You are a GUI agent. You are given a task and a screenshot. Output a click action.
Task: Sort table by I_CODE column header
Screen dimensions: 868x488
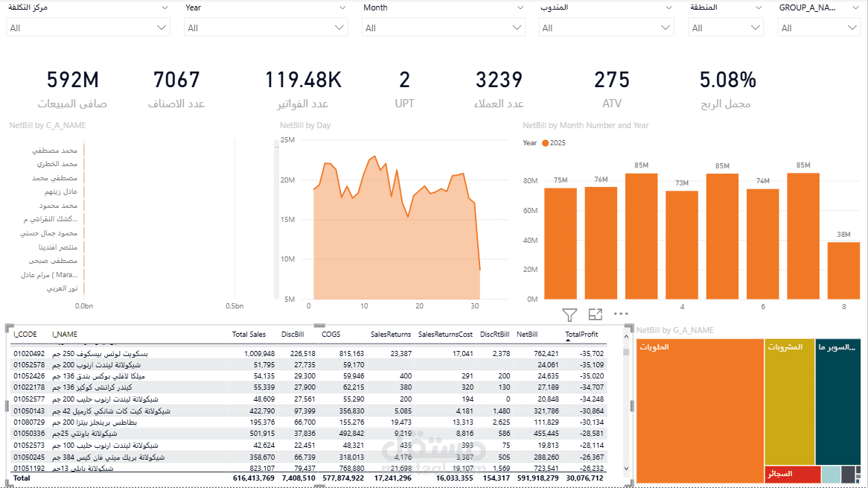click(25, 335)
